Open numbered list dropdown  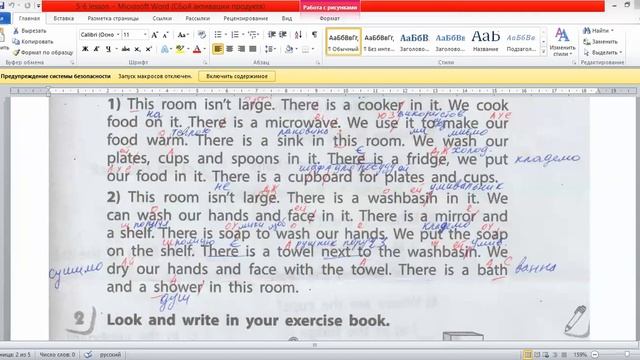(x=243, y=35)
